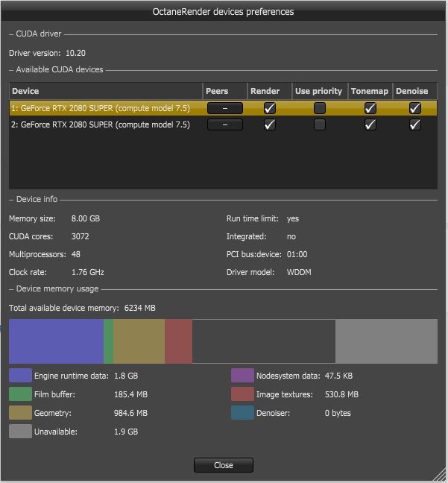This screenshot has height=483, width=448.
Task: Click the Device column header
Action: click(x=106, y=91)
